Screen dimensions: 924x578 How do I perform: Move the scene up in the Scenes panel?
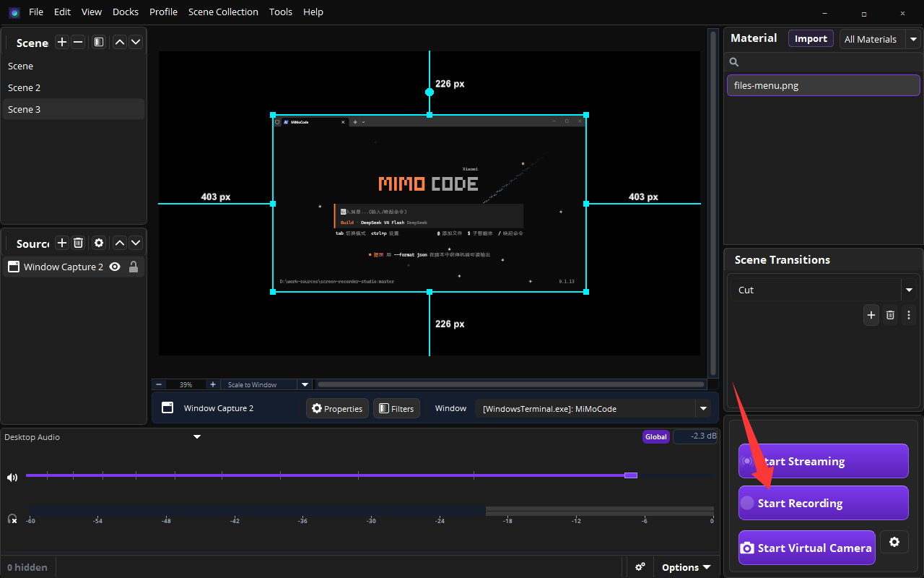[120, 42]
